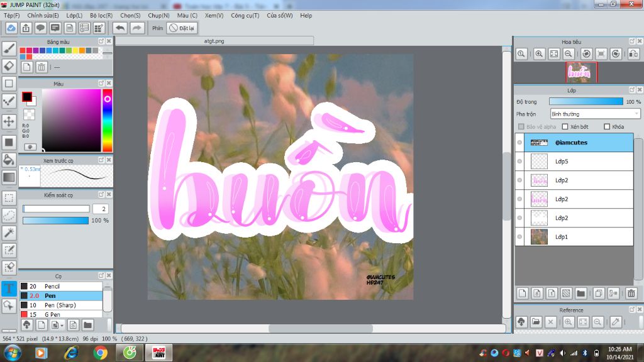Select the Text tool in the toolbox
644x362 pixels.
9,288
